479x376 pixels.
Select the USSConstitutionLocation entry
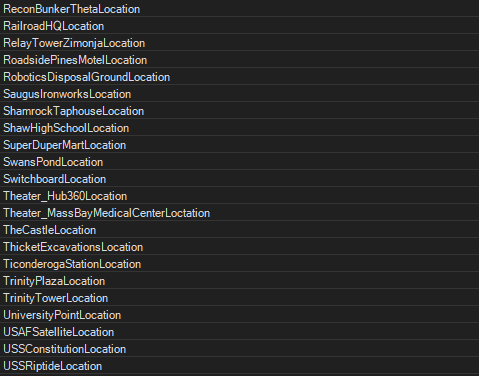(239, 349)
